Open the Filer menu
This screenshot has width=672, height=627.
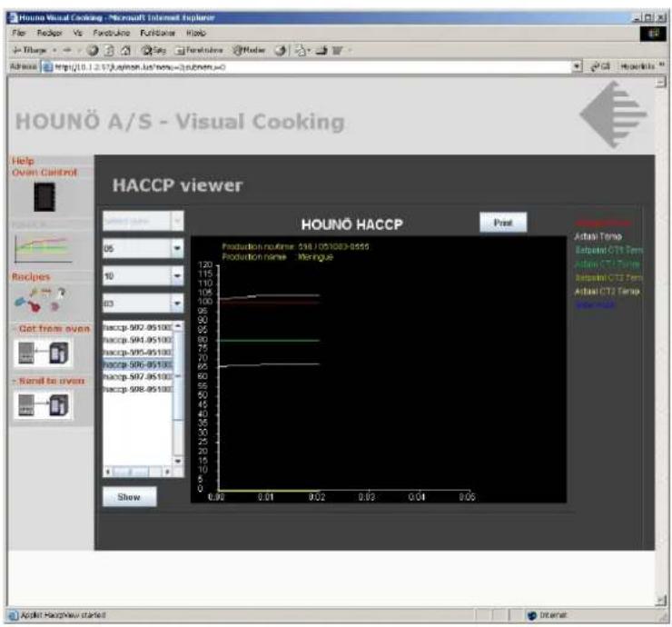tap(19, 33)
